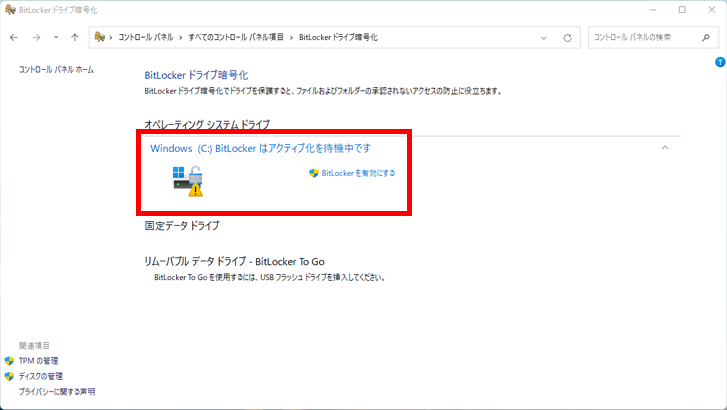Select コントロール パネル in the breadcrumb
Viewport: 727px width, 410px height.
[146, 37]
